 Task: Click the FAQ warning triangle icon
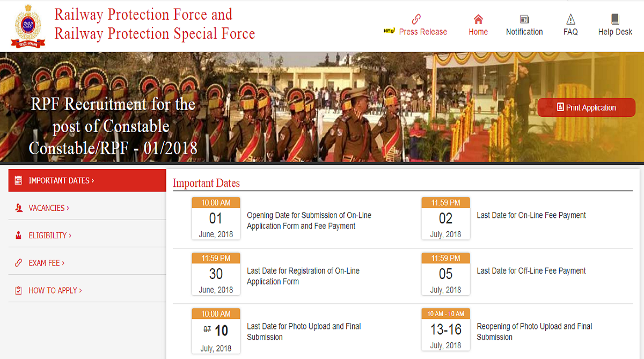(570, 19)
